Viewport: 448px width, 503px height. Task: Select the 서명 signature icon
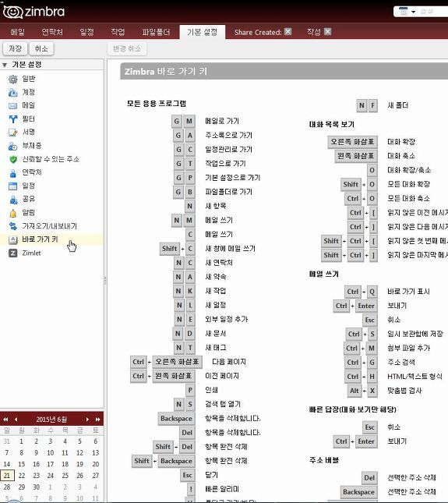pos(12,132)
